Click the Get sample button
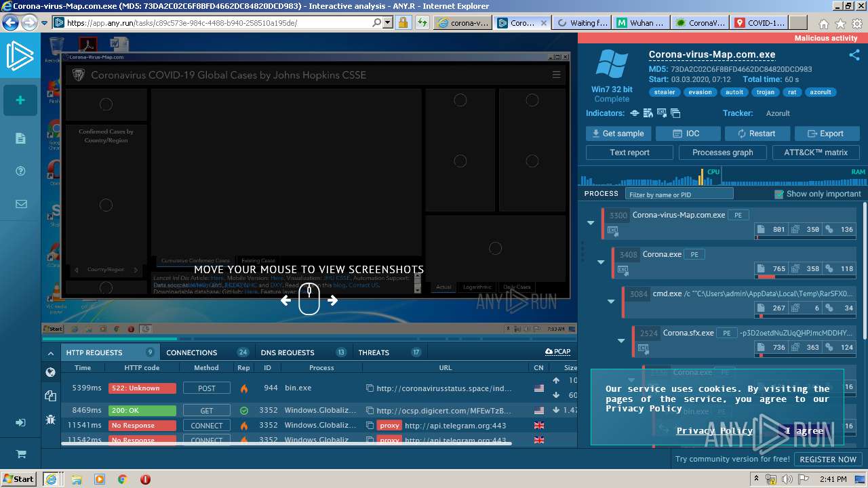868x488 pixels. pyautogui.click(x=618, y=134)
